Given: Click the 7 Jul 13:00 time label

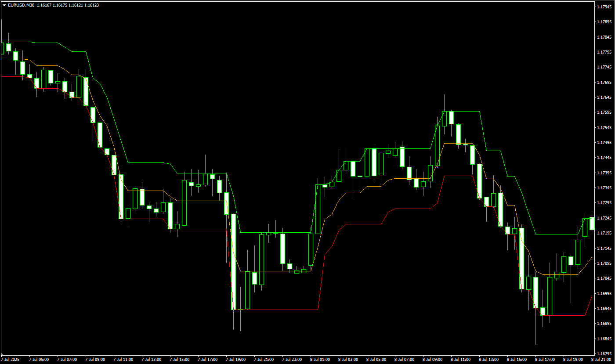Looking at the screenshot, I should pos(151,360).
